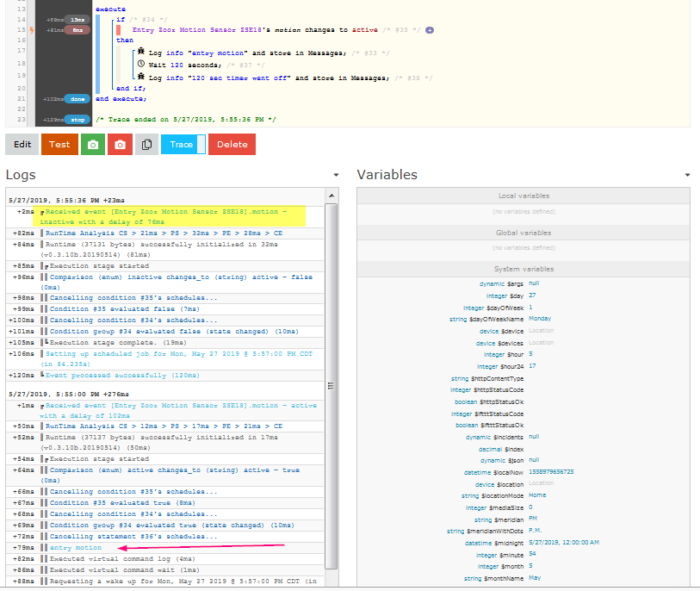700x591 pixels.
Task: Take a red camera snapshot
Action: pyautogui.click(x=120, y=144)
